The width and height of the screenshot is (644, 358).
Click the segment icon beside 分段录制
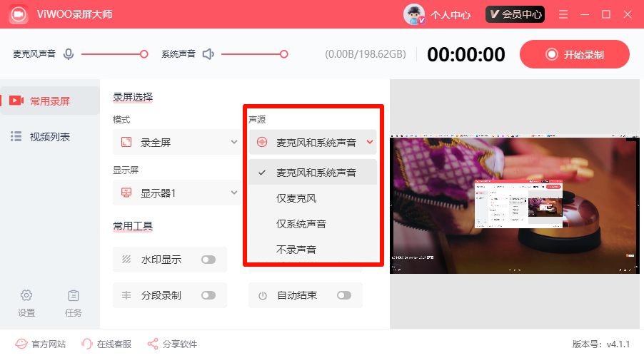pos(126,295)
